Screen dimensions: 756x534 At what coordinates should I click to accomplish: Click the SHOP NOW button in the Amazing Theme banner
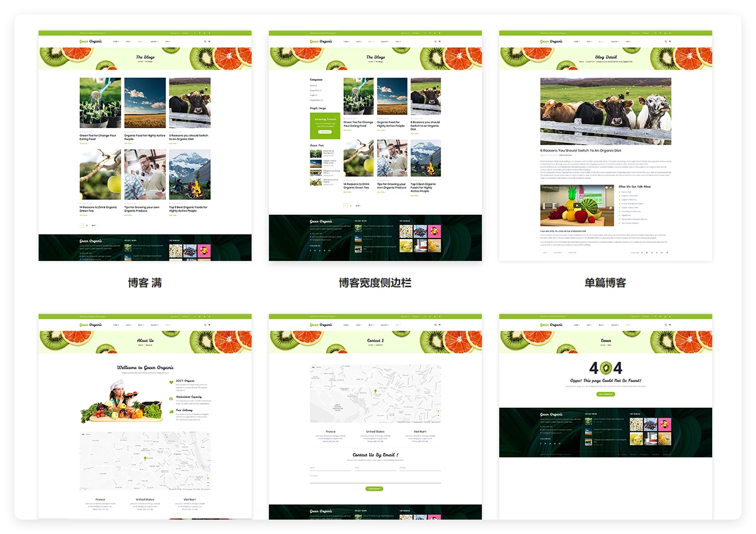325,132
